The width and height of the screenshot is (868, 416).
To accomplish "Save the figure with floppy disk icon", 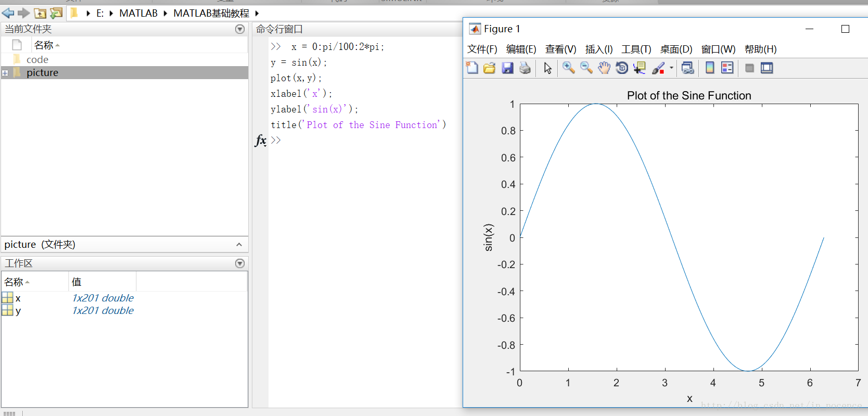I will [x=507, y=68].
